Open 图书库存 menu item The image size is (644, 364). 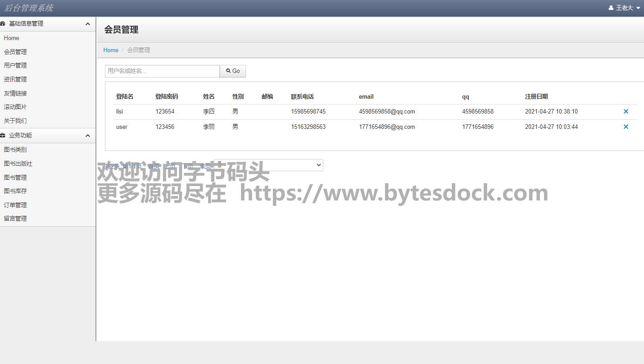point(15,191)
